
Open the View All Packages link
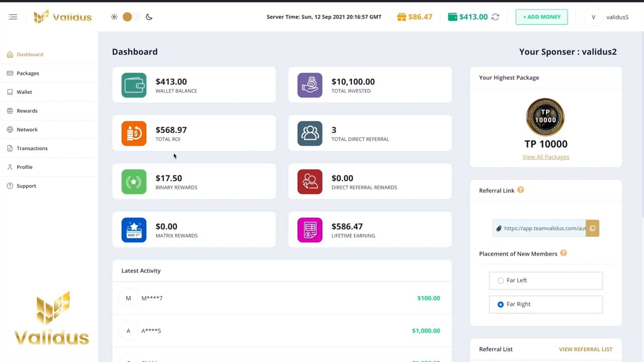(546, 157)
